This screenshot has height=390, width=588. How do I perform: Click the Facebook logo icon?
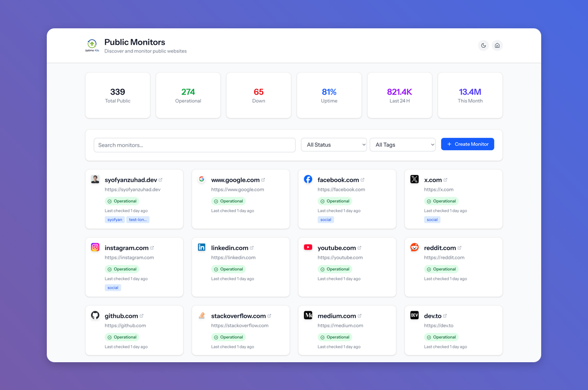308,179
